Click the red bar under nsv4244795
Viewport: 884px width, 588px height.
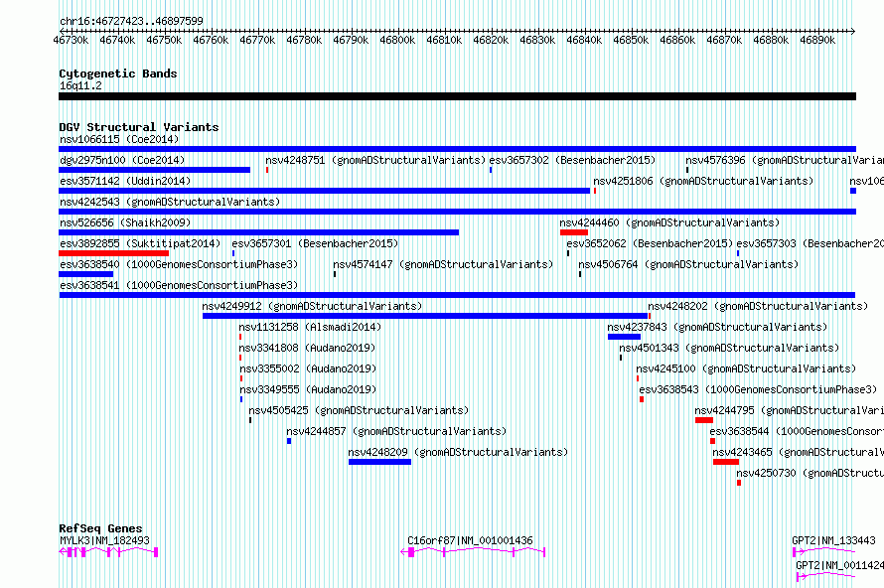[x=704, y=420]
